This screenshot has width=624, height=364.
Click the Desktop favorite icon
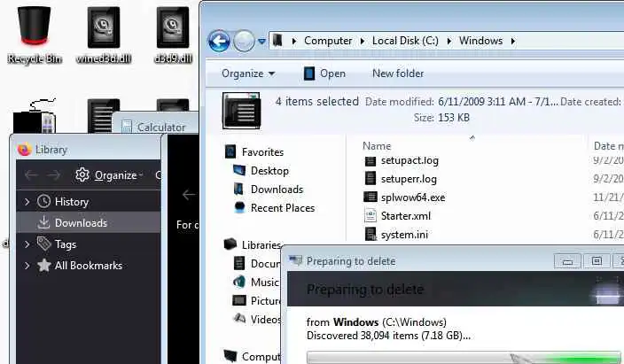[x=238, y=170]
